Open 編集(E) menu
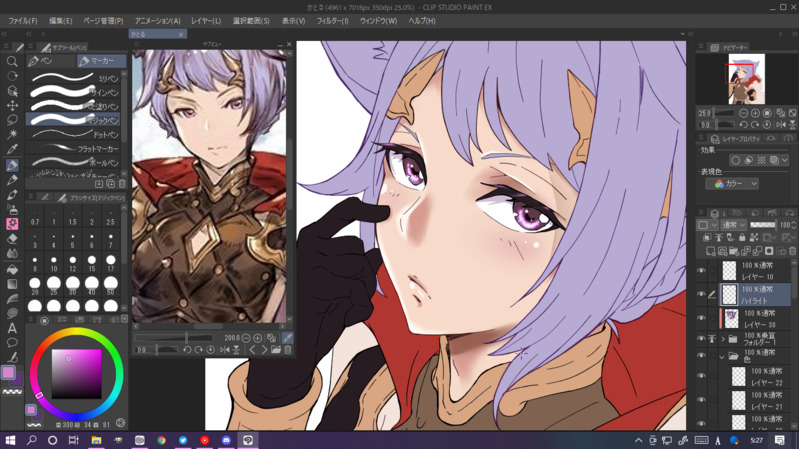The width and height of the screenshot is (799, 449). click(x=60, y=21)
